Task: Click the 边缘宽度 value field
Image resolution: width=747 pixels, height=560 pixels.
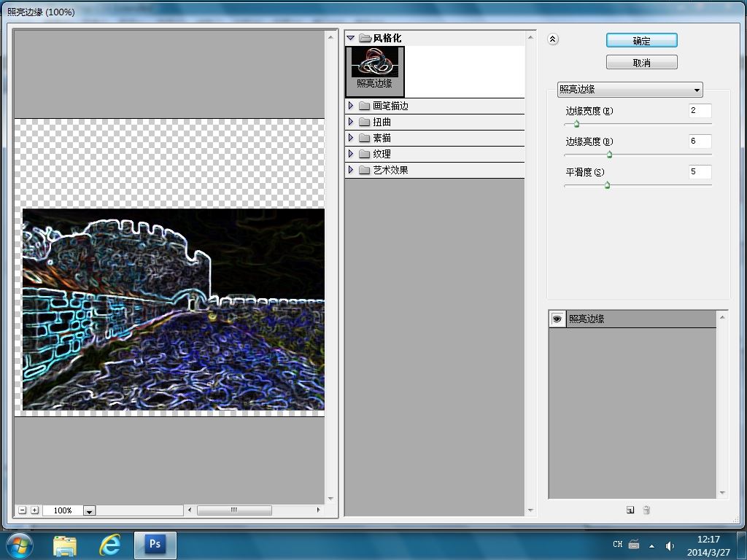Action: [700, 111]
